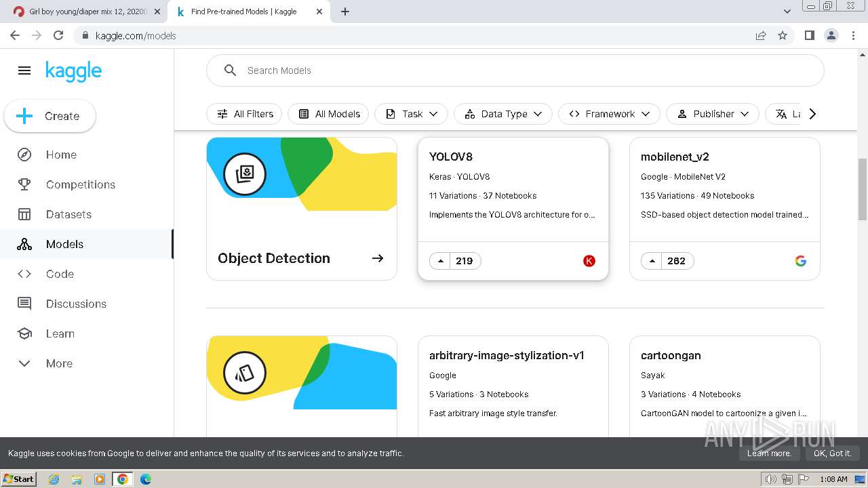Expand the Data Type filter dropdown
868x488 pixels.
[x=503, y=114]
